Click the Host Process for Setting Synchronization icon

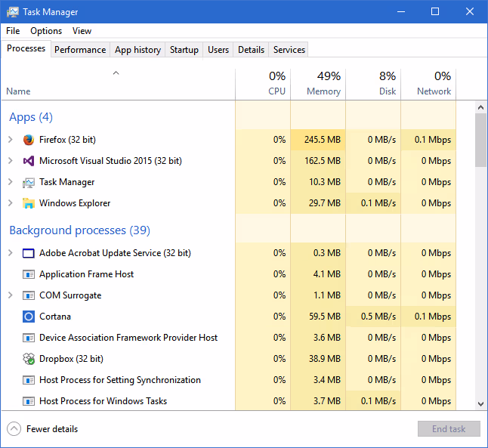(x=28, y=380)
